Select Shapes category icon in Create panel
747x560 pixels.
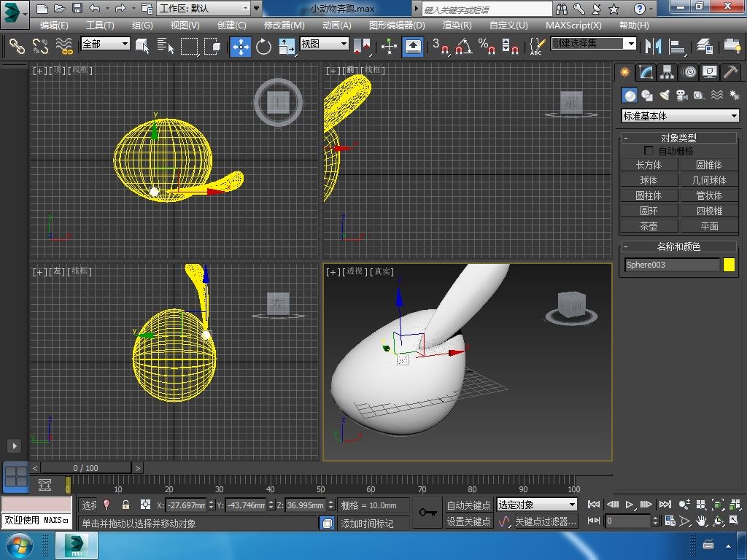coord(647,96)
